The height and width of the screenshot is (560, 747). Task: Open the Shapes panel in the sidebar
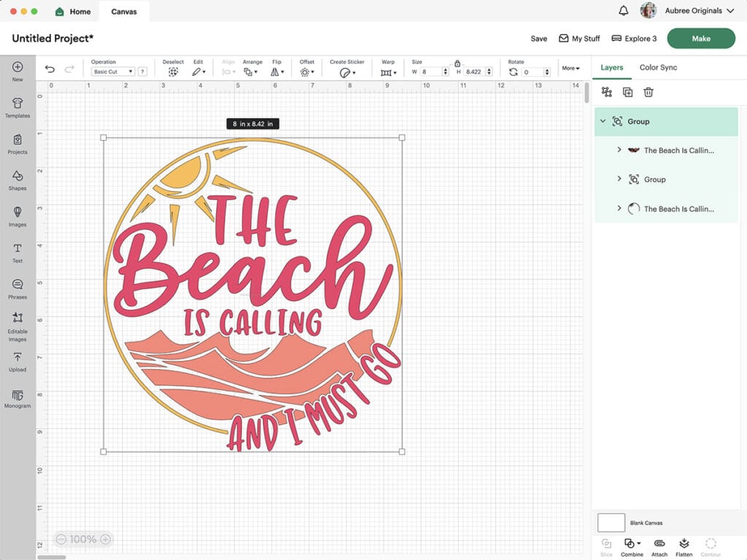(x=18, y=181)
